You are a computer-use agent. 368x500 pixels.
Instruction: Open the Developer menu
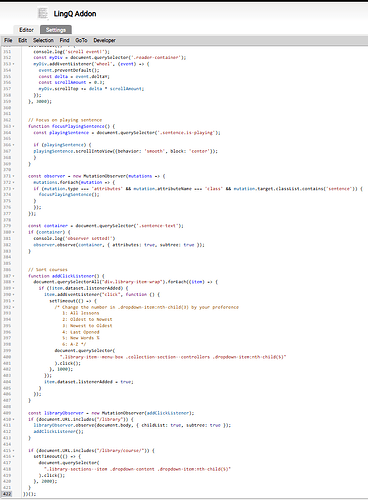[x=105, y=40]
